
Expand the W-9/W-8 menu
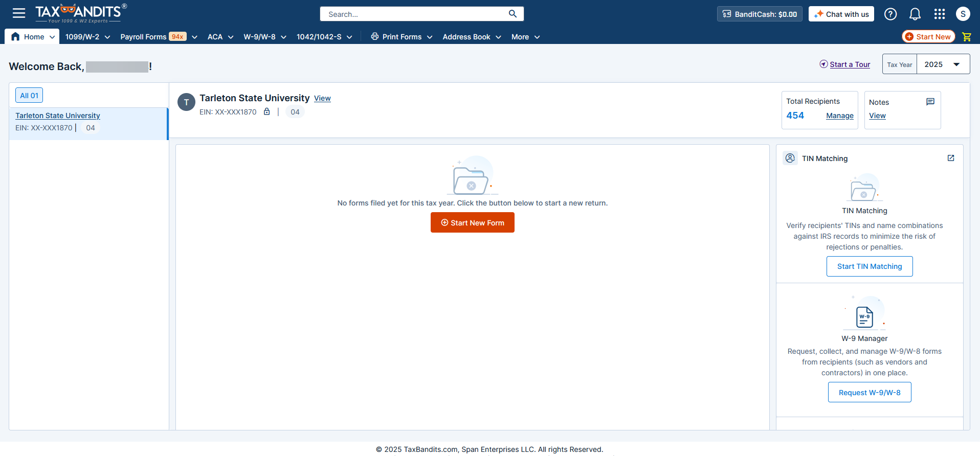[265, 37]
